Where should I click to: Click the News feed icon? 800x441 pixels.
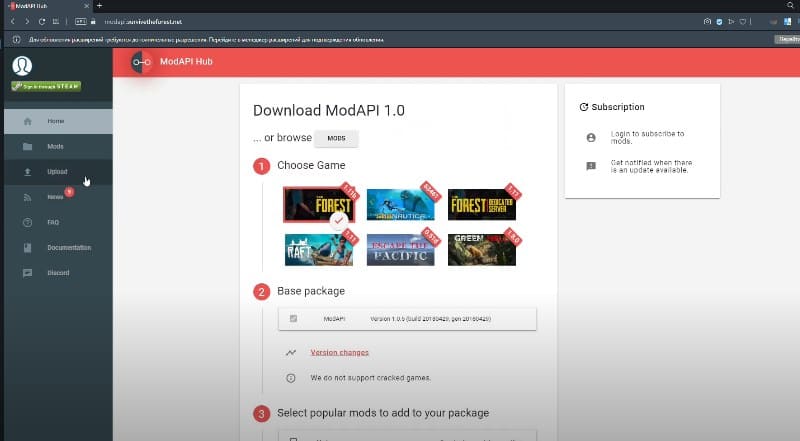point(28,198)
